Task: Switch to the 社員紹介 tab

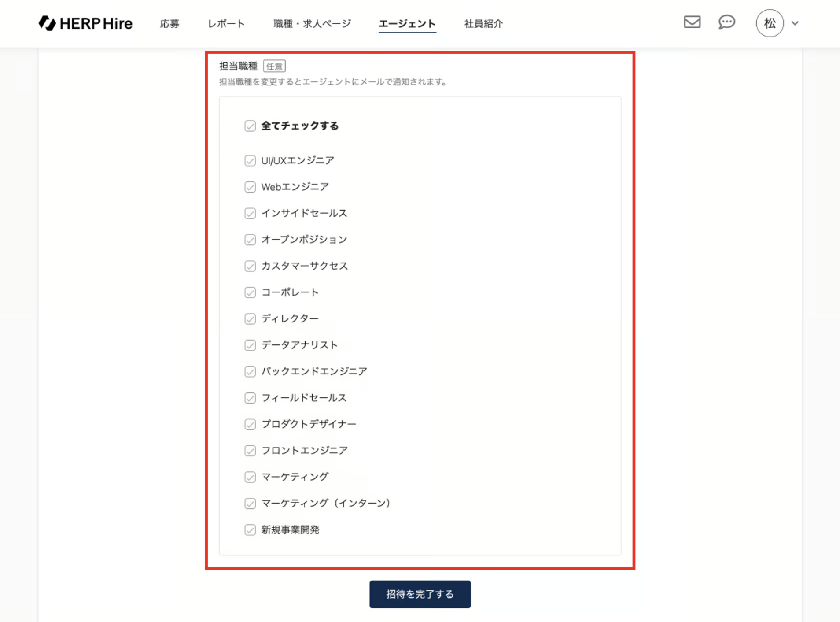Action: [483, 24]
